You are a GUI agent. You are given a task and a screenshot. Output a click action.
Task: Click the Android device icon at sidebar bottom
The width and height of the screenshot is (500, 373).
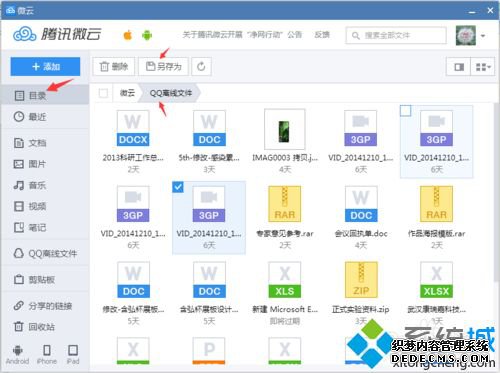[x=17, y=354]
